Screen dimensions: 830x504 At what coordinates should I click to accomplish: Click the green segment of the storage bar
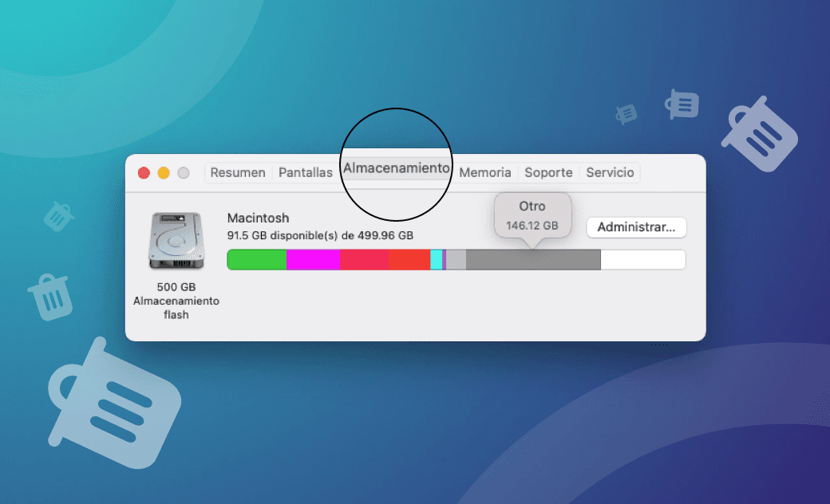pos(255,259)
